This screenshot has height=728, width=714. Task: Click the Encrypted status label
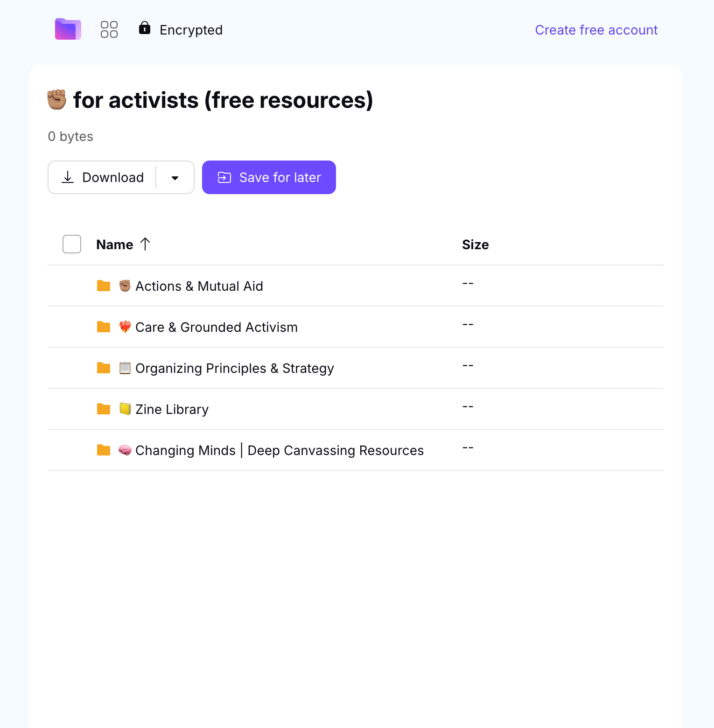tap(191, 30)
